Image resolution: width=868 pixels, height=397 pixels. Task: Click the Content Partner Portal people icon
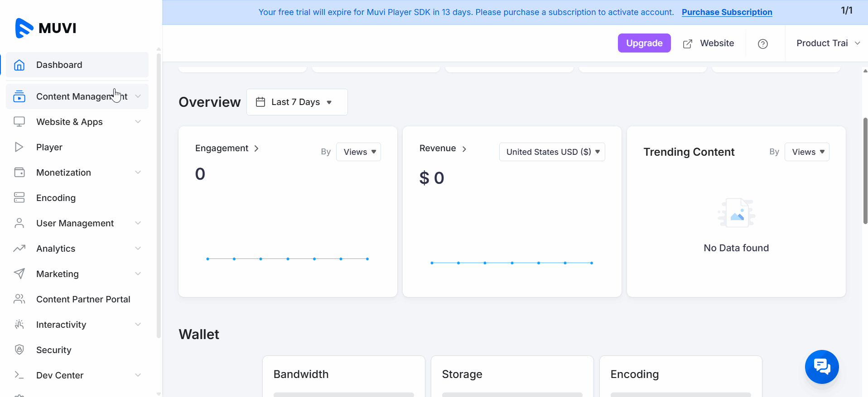(x=19, y=299)
